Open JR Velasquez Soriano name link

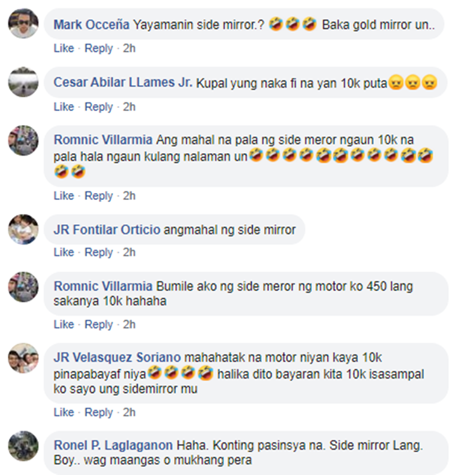pyautogui.click(x=117, y=358)
